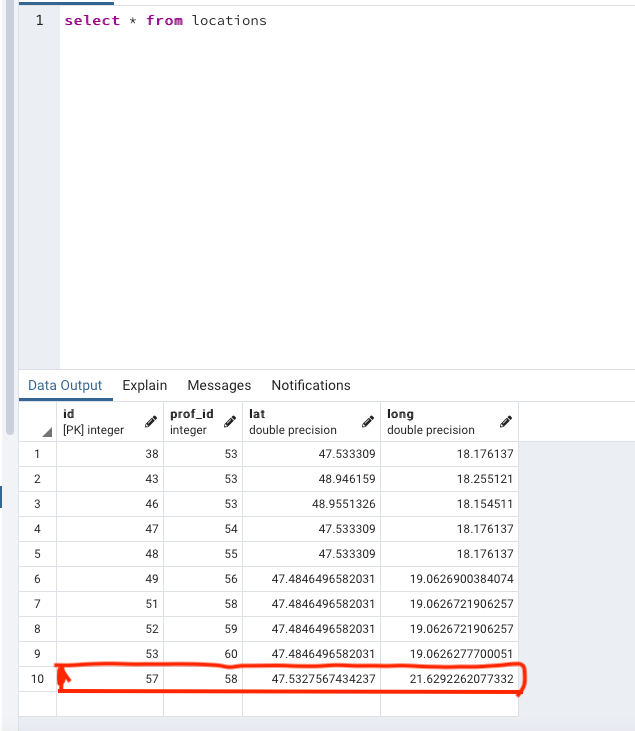This screenshot has height=731, width=635.
Task: Select row number 2 header
Action: point(37,479)
